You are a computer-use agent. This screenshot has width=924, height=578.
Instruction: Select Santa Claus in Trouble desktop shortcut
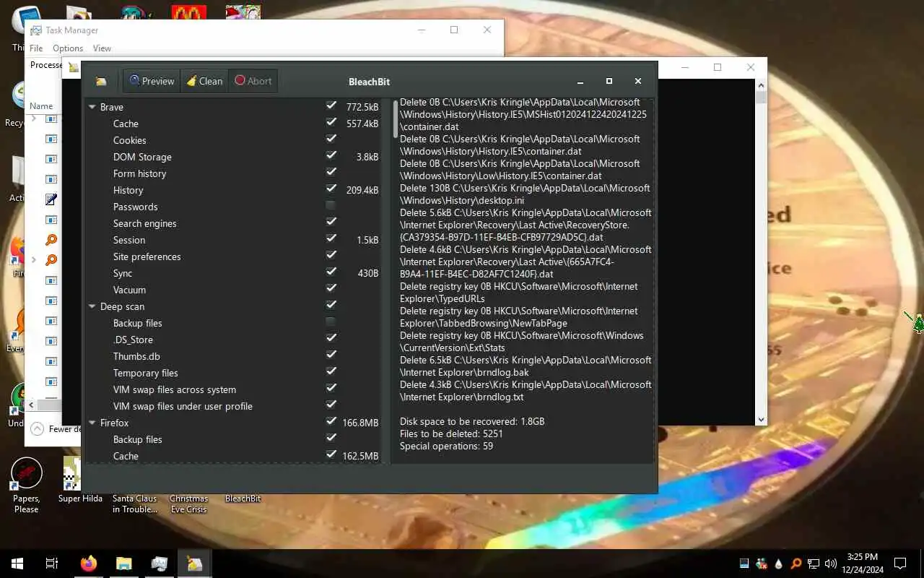[134, 504]
